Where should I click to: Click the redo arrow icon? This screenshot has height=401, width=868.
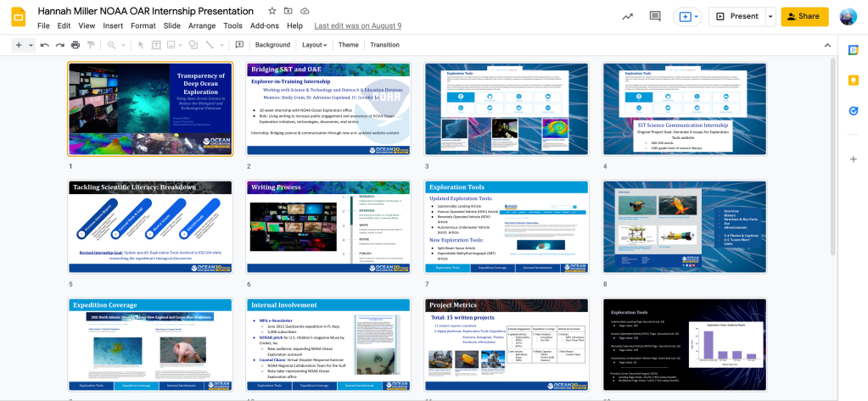click(59, 45)
